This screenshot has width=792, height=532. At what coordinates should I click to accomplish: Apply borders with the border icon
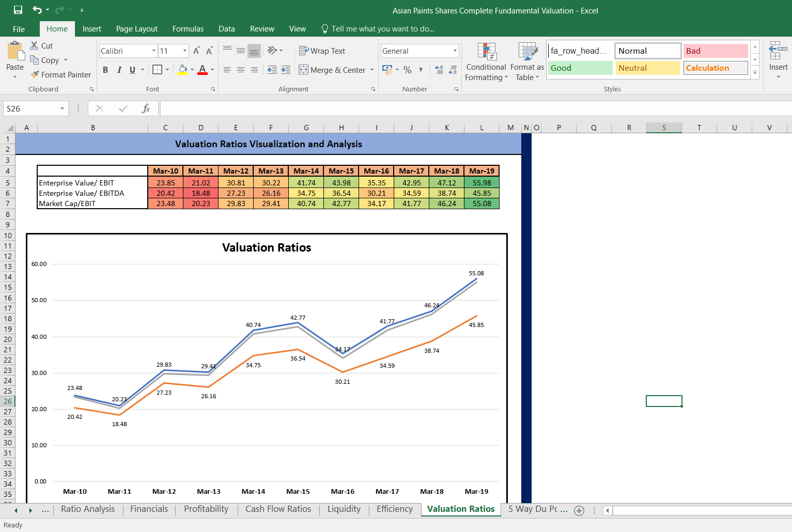click(x=158, y=69)
